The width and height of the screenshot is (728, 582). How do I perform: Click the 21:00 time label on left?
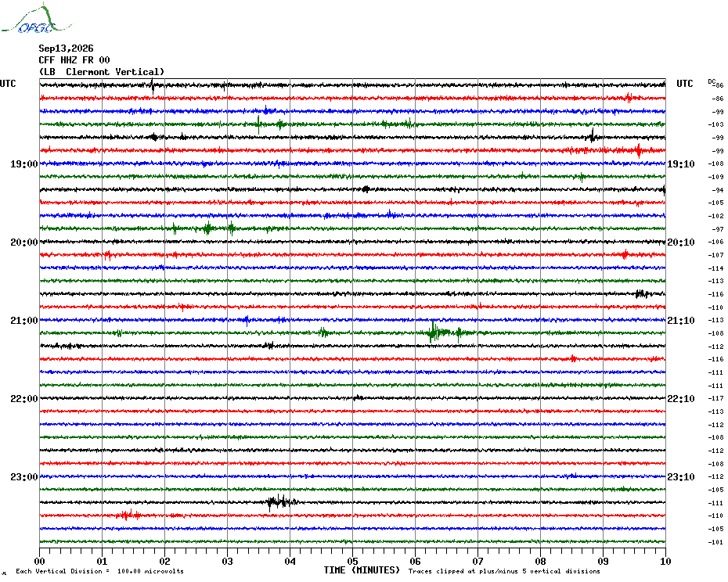coord(24,320)
